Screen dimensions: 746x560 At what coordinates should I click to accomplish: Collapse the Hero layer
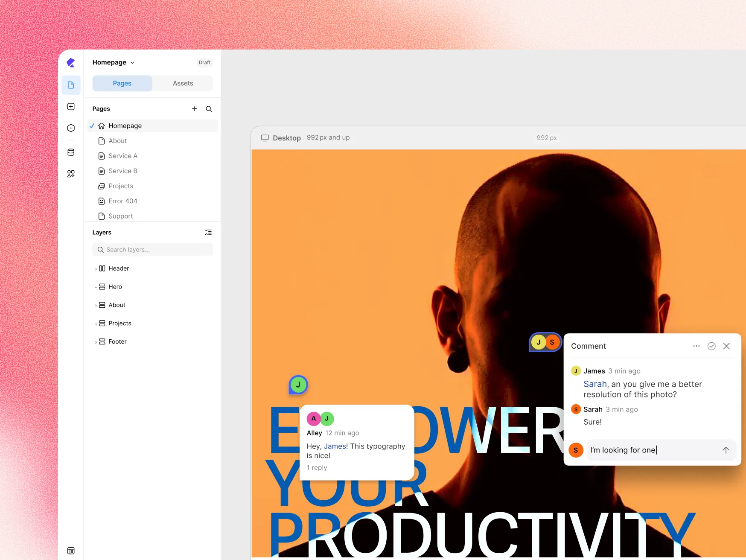coord(96,287)
